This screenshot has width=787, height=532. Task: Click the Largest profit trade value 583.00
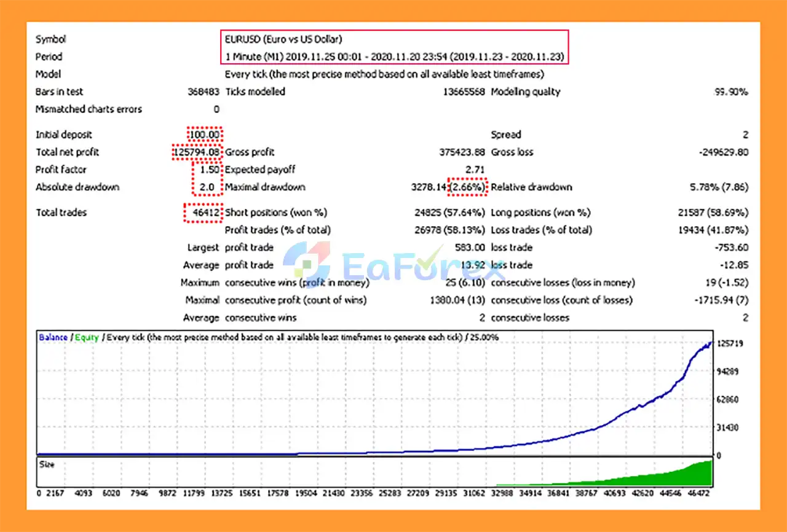(469, 248)
